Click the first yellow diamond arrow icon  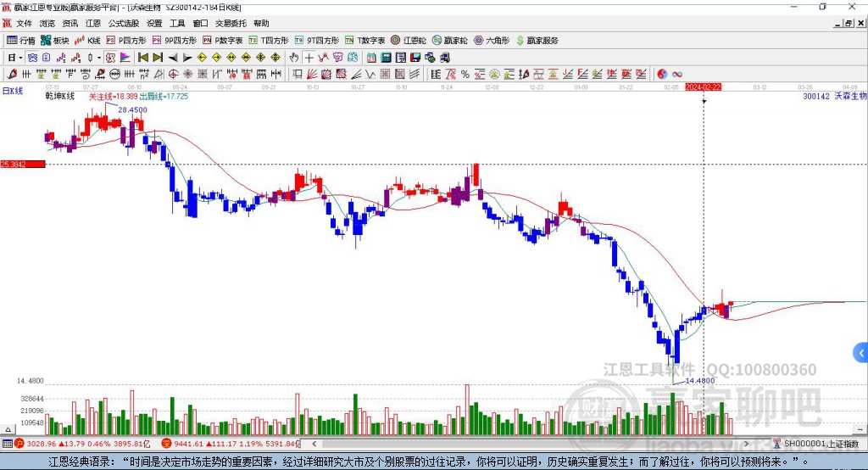(202, 58)
